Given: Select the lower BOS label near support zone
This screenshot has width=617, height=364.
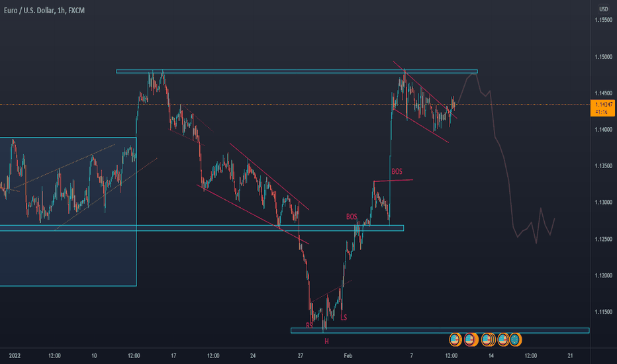Looking at the screenshot, I should 352,217.
